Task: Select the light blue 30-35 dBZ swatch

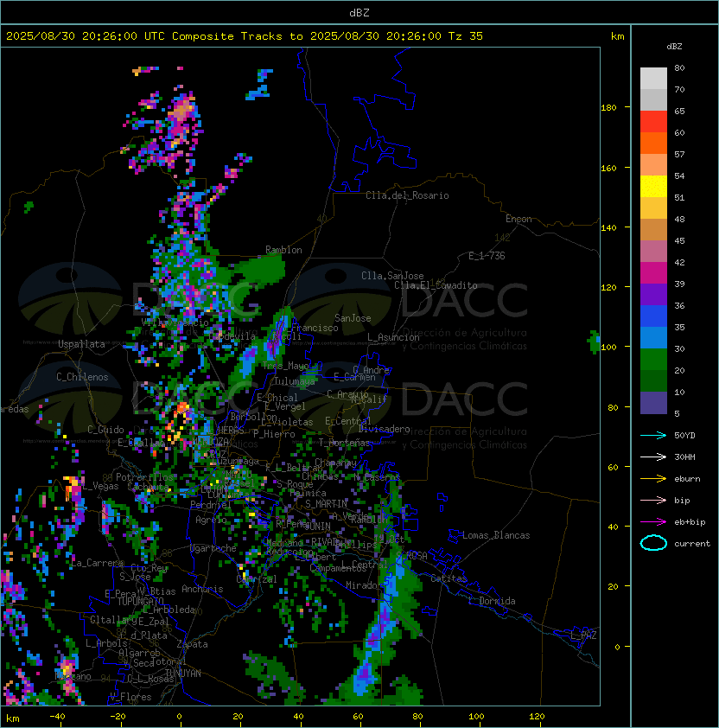Action: (653, 337)
